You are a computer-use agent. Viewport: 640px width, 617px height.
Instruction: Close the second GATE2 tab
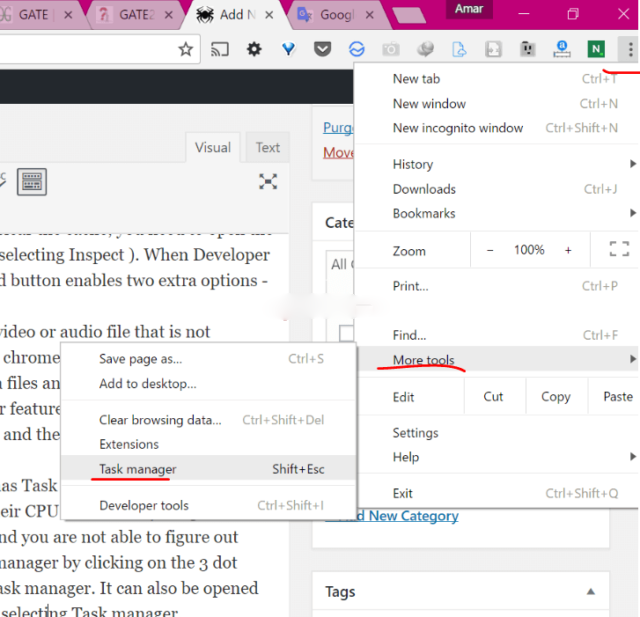tap(168, 15)
